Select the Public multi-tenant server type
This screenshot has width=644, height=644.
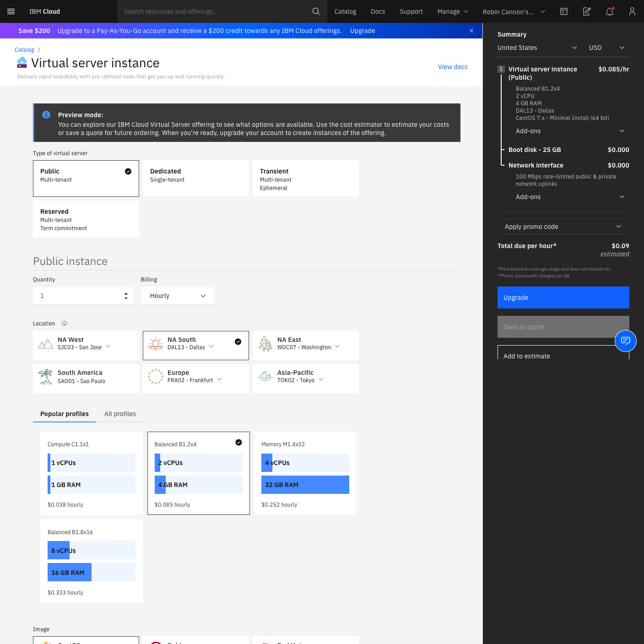tap(86, 179)
